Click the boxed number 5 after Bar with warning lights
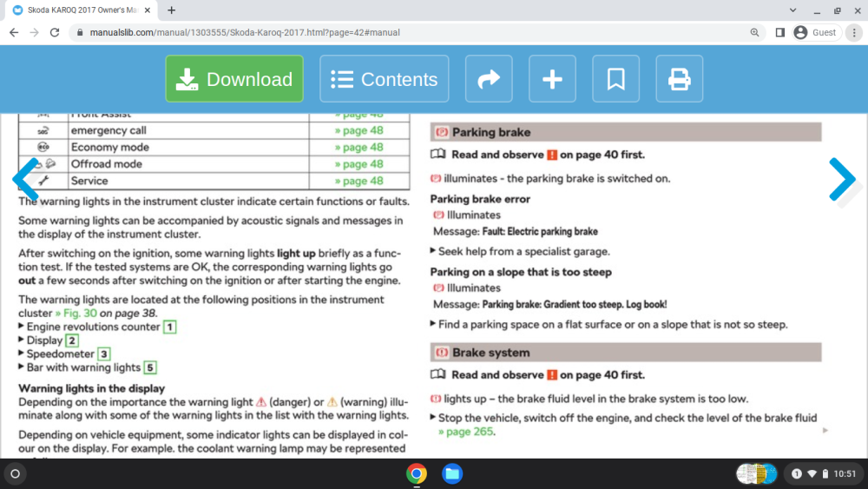Screen dimensions: 868x489 (x=149, y=367)
